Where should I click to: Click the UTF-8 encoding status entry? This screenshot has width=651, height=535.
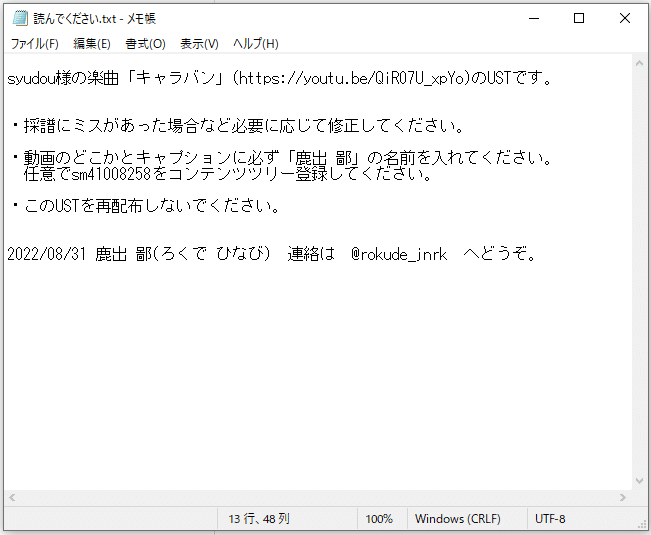(550, 519)
